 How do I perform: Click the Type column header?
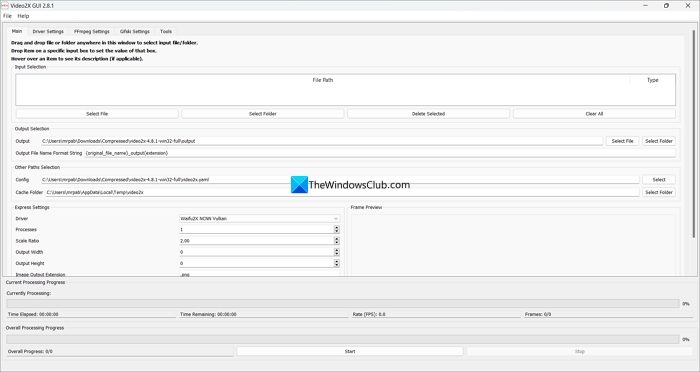[x=653, y=80]
